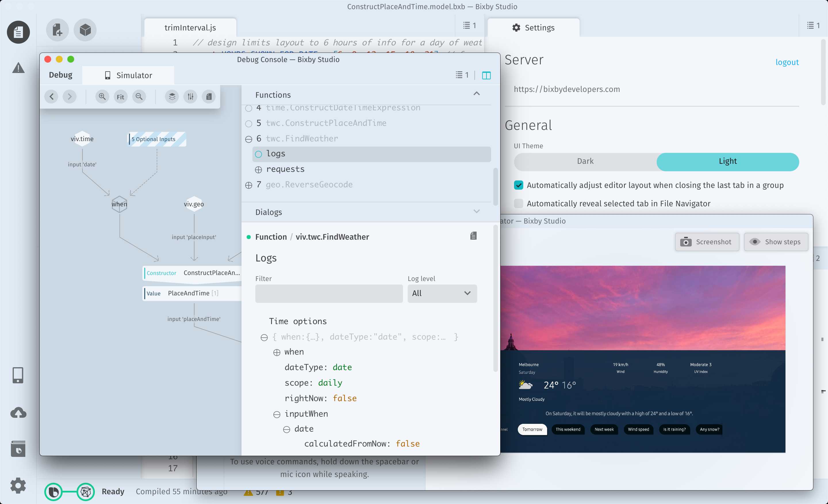Screen dimensions: 828x504
Task: Select the zoom-in magnifier icon
Action: coord(102,96)
